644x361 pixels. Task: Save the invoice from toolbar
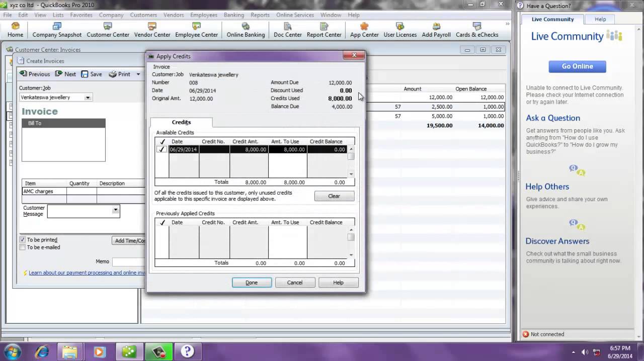click(x=92, y=74)
